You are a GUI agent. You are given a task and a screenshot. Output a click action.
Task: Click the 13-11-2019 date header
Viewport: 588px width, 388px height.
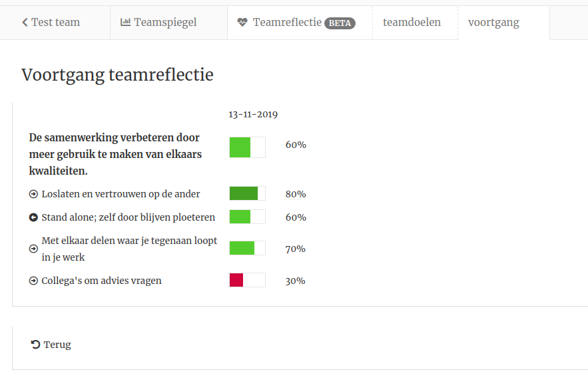tap(253, 115)
